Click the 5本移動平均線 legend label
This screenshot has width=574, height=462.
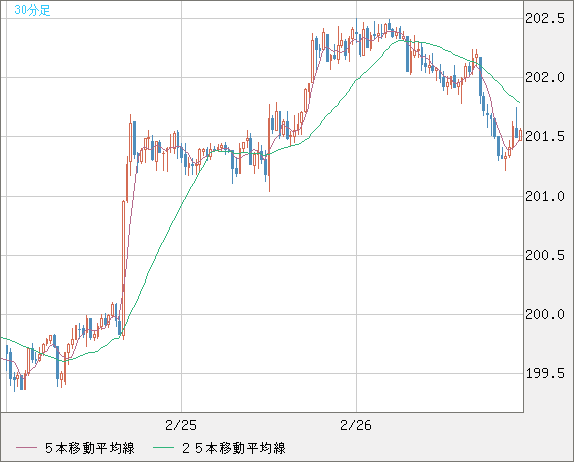(90, 448)
